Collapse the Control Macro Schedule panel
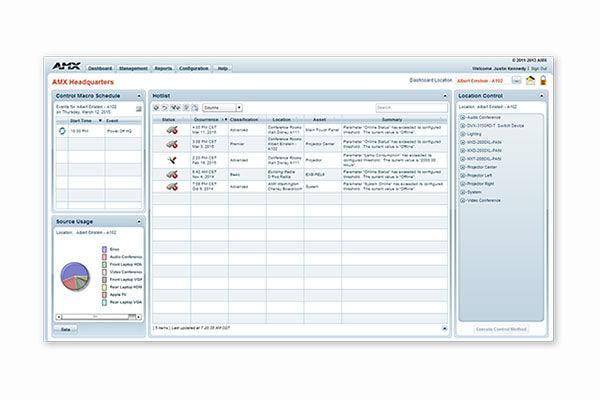This screenshot has height=400, width=600. coord(139,96)
